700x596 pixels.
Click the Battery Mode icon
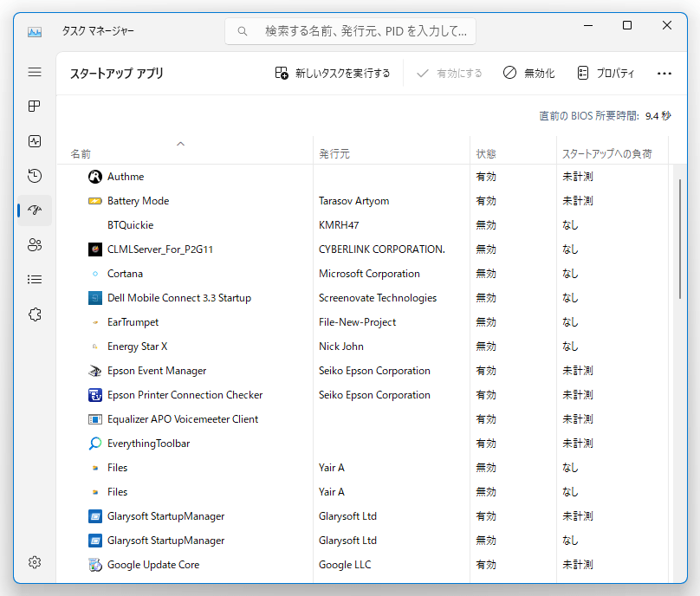[95, 201]
